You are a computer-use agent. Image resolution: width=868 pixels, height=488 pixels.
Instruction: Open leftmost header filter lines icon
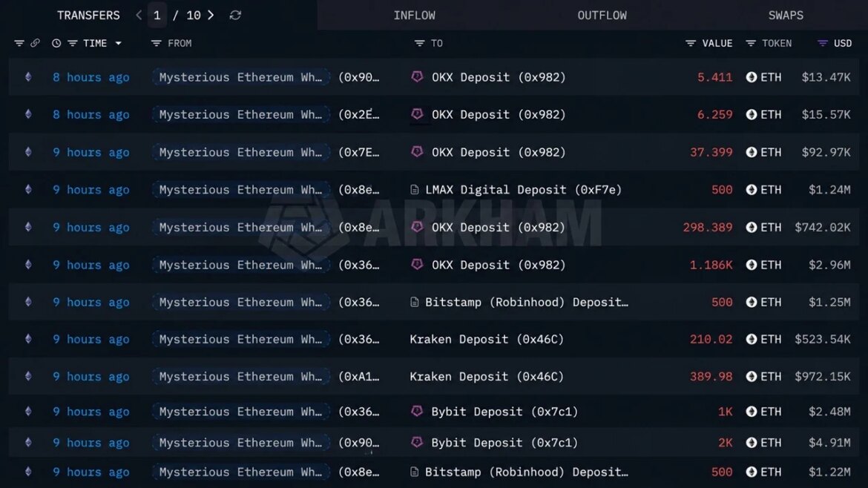pyautogui.click(x=19, y=43)
